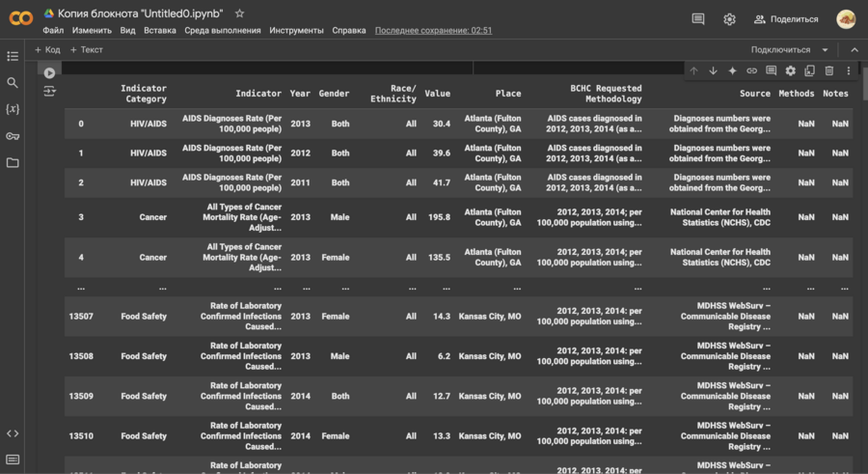Click the Google Drive icon by title
Screen dimensions: 868x474
tap(49, 14)
